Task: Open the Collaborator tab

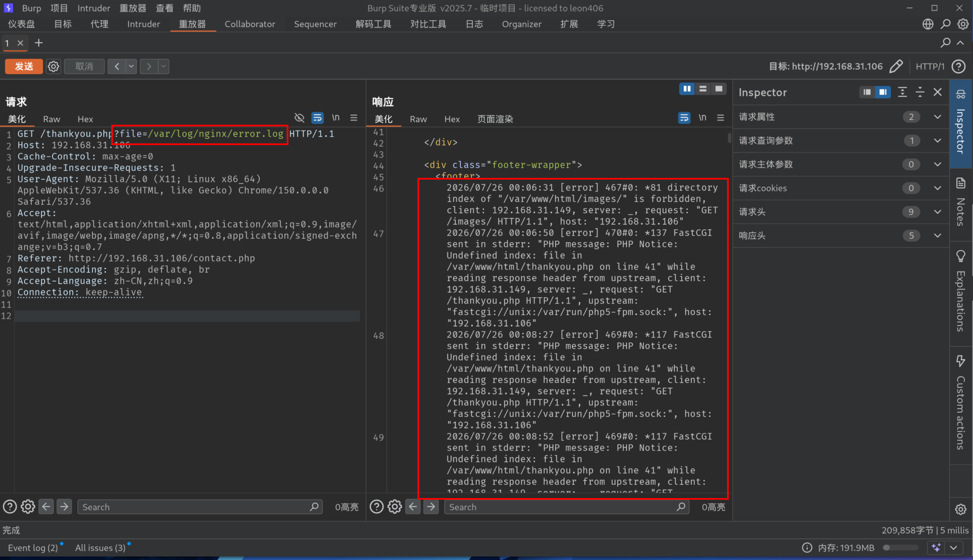Action: point(250,24)
